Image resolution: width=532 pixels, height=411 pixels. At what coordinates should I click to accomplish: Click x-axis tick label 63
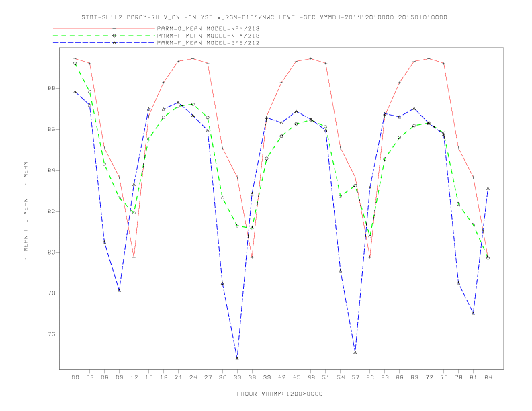click(385, 377)
